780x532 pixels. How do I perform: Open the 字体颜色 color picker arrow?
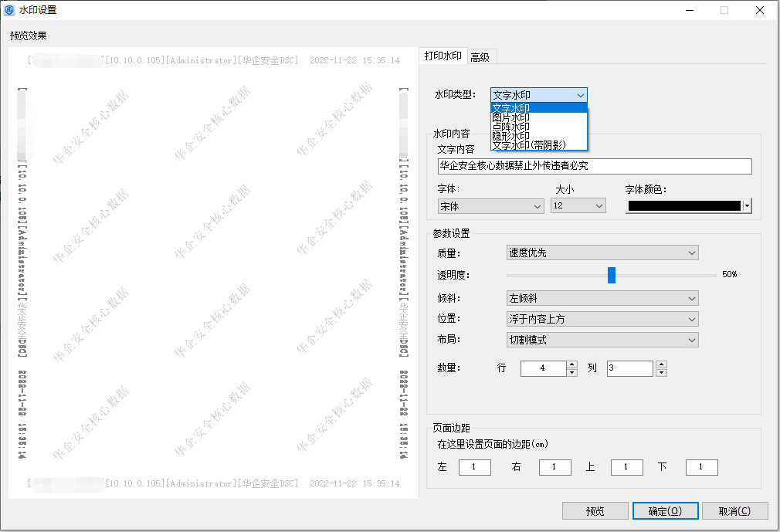pyautogui.click(x=747, y=206)
